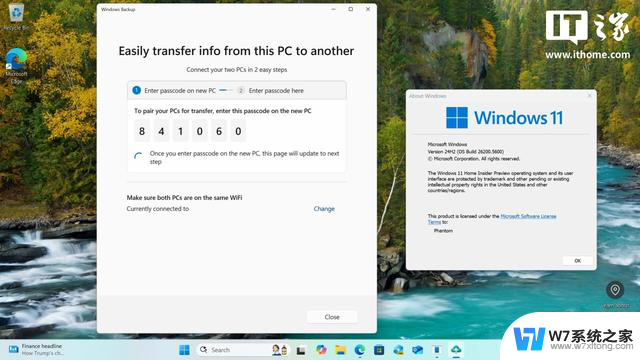Image resolution: width=640 pixels, height=360 pixels.
Task: Launch Microsoft Edge from the taskbar
Action: 360,350
